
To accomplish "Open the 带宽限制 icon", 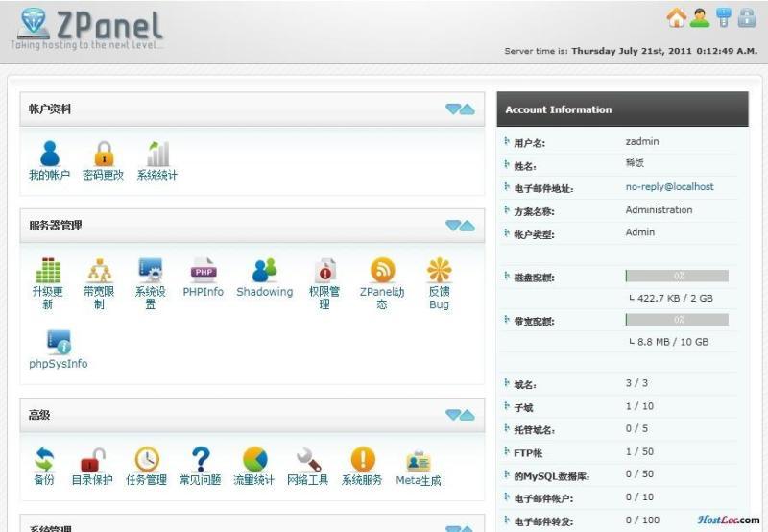I will pos(100,270).
